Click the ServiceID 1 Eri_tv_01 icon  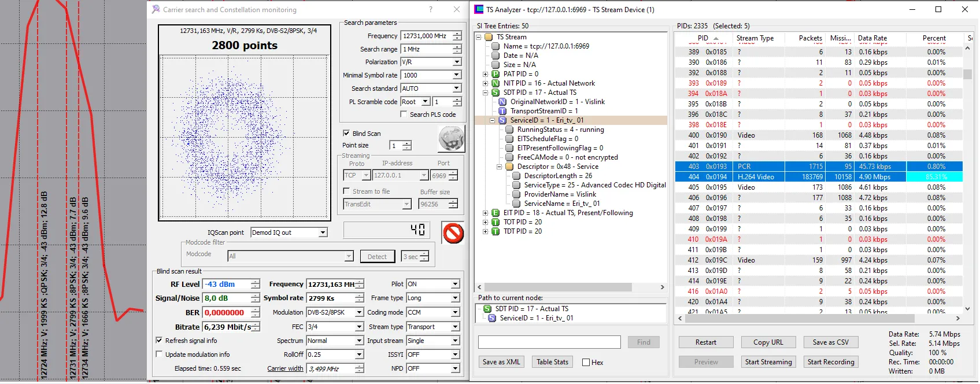click(502, 120)
